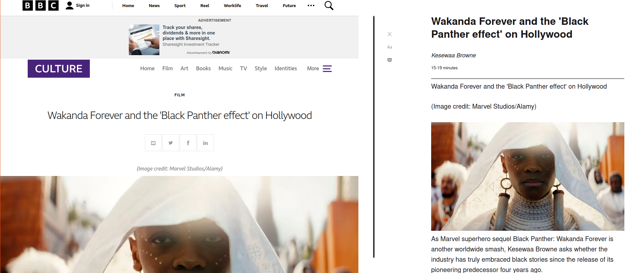The image size is (644, 273).
Task: Share the article on LinkedIn
Action: click(205, 143)
